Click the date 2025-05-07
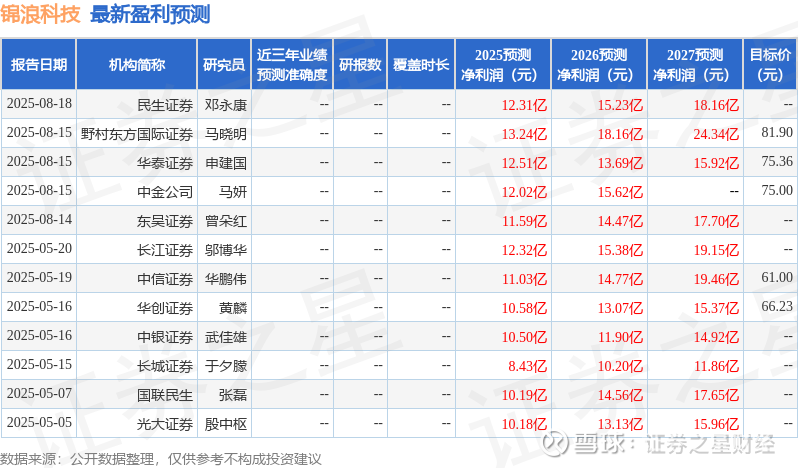The height and width of the screenshot is (468, 798). [39, 394]
